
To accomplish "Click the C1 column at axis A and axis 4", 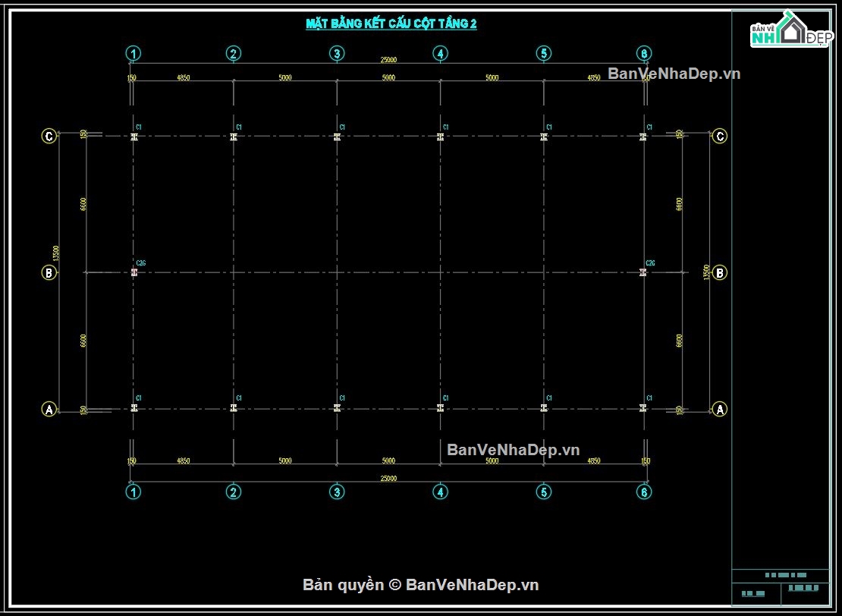I will (440, 408).
